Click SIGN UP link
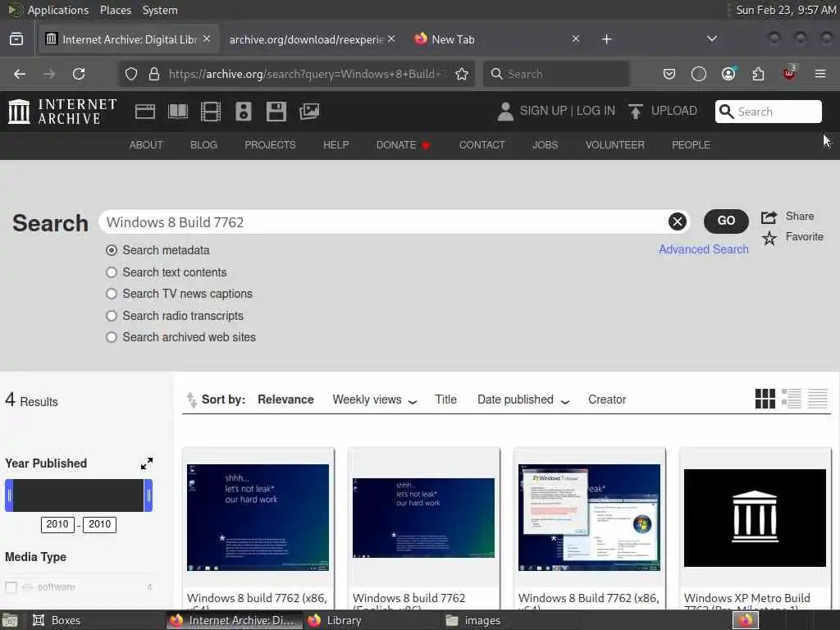Image resolution: width=840 pixels, height=630 pixels. click(x=543, y=111)
